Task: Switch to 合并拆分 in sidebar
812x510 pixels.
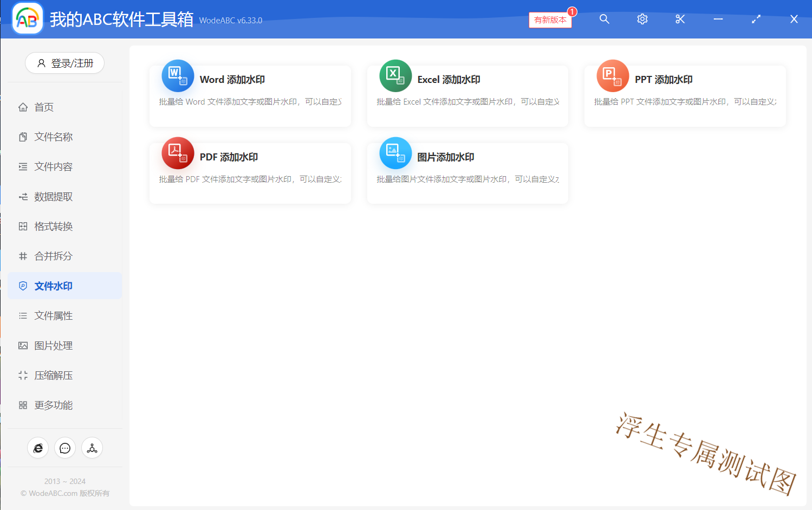Action: [x=53, y=256]
